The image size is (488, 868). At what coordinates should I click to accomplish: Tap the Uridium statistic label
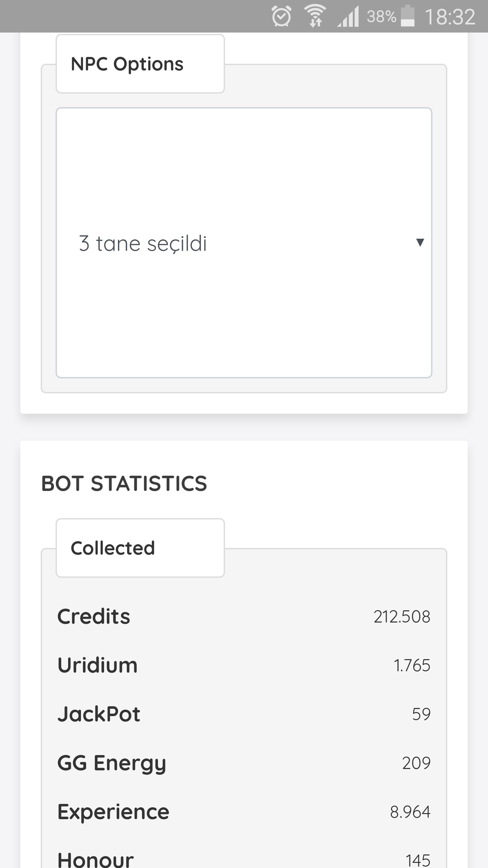coord(98,665)
